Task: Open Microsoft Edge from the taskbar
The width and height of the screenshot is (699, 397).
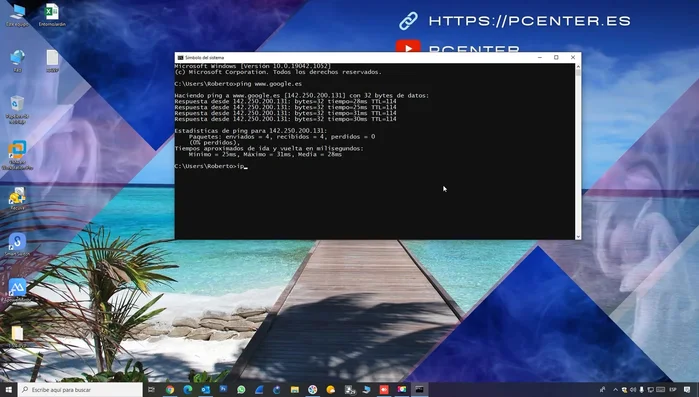Action: [188, 389]
